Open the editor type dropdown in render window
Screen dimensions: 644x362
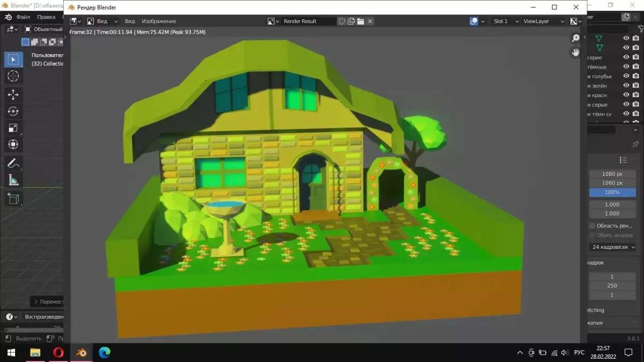coord(76,21)
